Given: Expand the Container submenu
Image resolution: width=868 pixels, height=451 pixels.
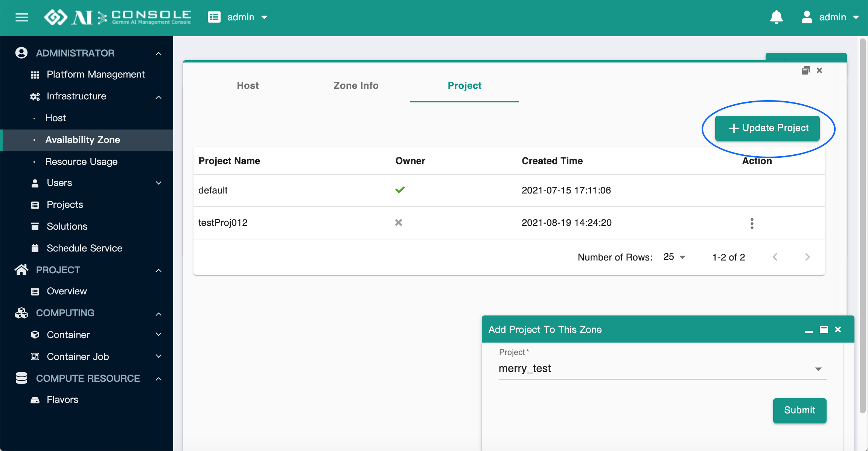Looking at the screenshot, I should (x=158, y=334).
